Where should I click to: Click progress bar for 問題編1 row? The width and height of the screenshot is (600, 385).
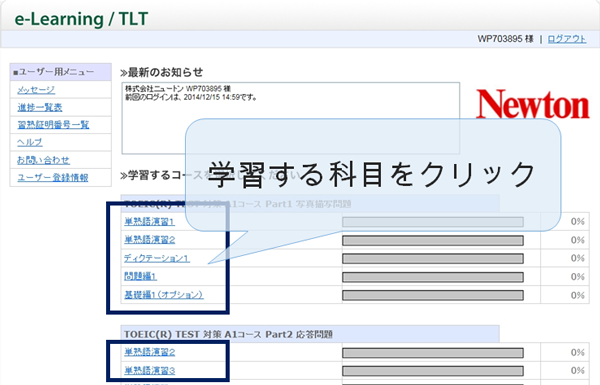[433, 277]
